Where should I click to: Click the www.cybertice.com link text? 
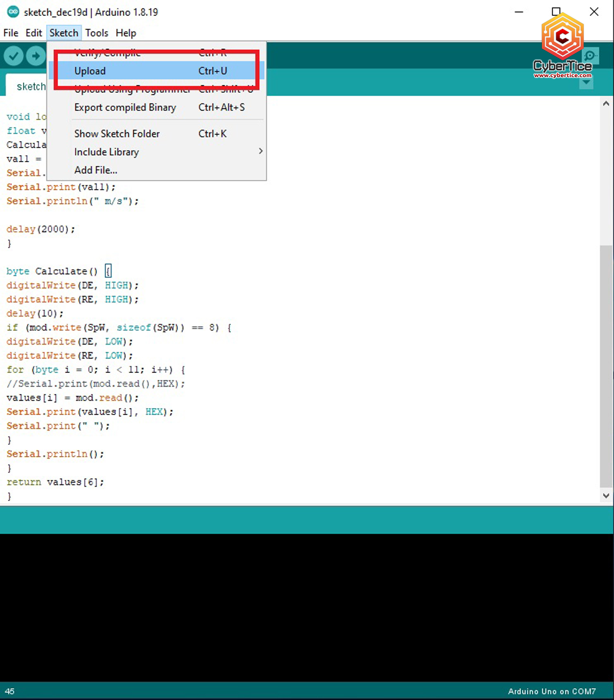pyautogui.click(x=562, y=75)
